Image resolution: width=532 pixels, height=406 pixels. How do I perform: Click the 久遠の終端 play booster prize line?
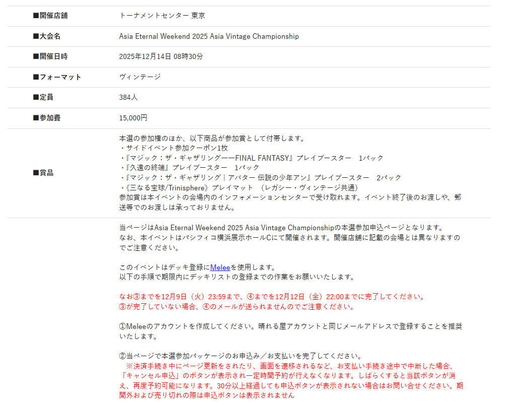click(189, 167)
